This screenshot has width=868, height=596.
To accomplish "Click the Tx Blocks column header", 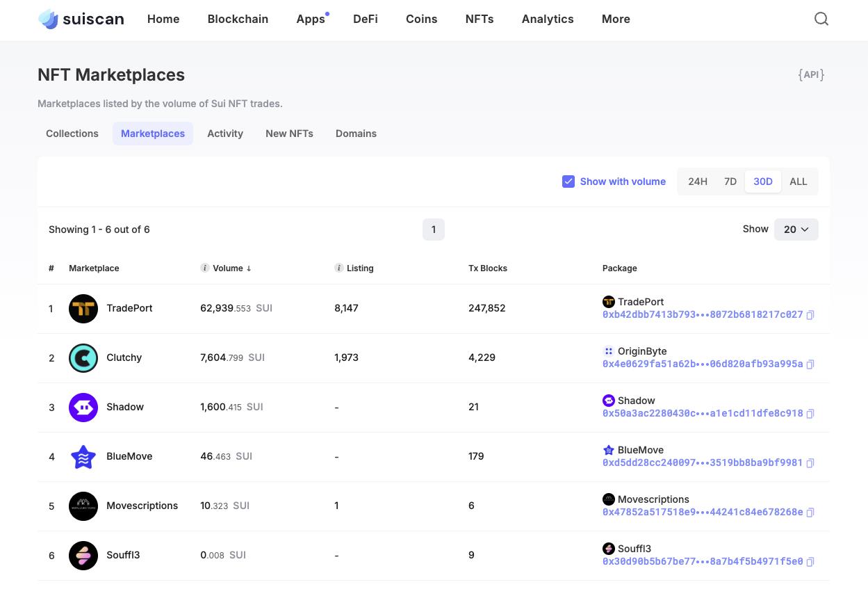I will pyautogui.click(x=488, y=268).
